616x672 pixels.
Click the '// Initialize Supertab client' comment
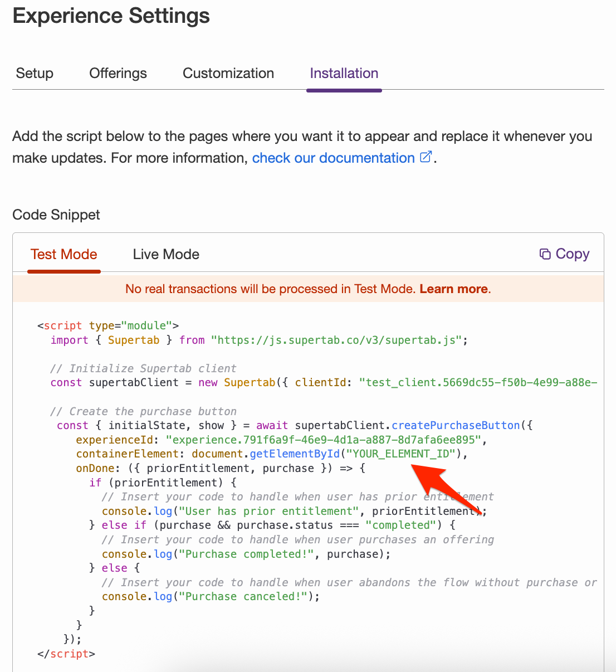pos(143,368)
